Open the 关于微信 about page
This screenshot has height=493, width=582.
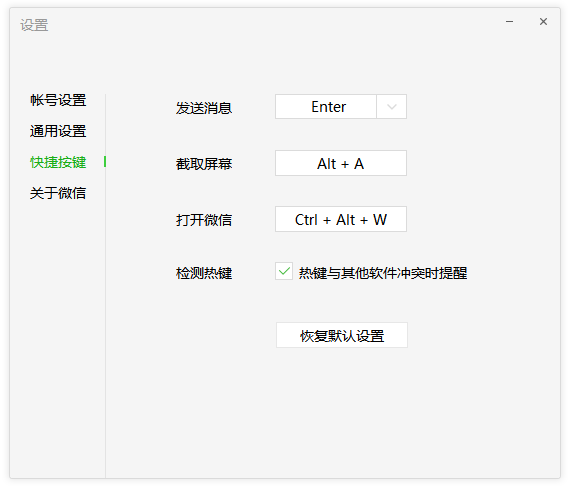[58, 193]
